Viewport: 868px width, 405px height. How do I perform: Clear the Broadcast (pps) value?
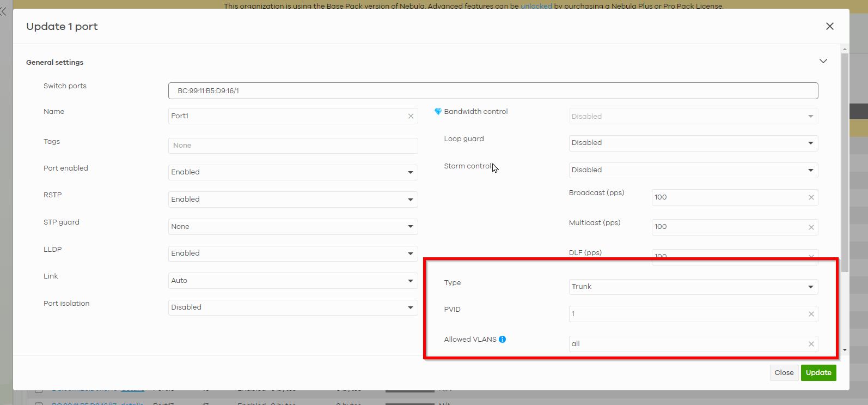[811, 197]
